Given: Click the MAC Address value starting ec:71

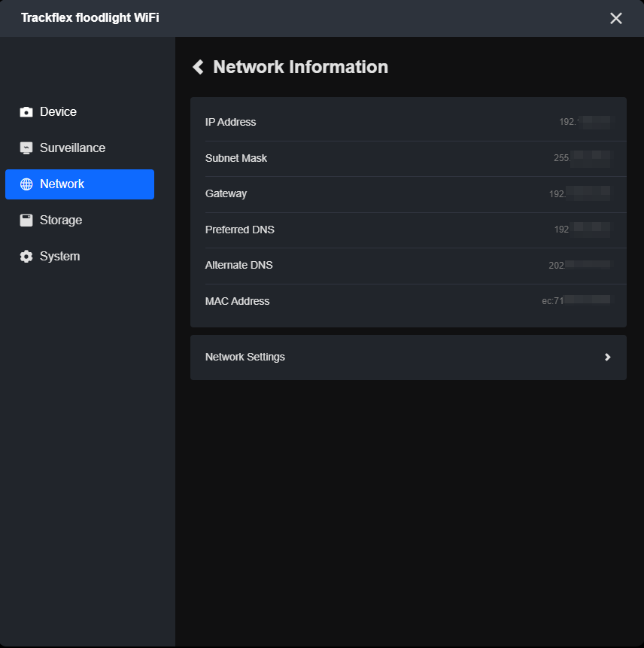Looking at the screenshot, I should pyautogui.click(x=576, y=301).
